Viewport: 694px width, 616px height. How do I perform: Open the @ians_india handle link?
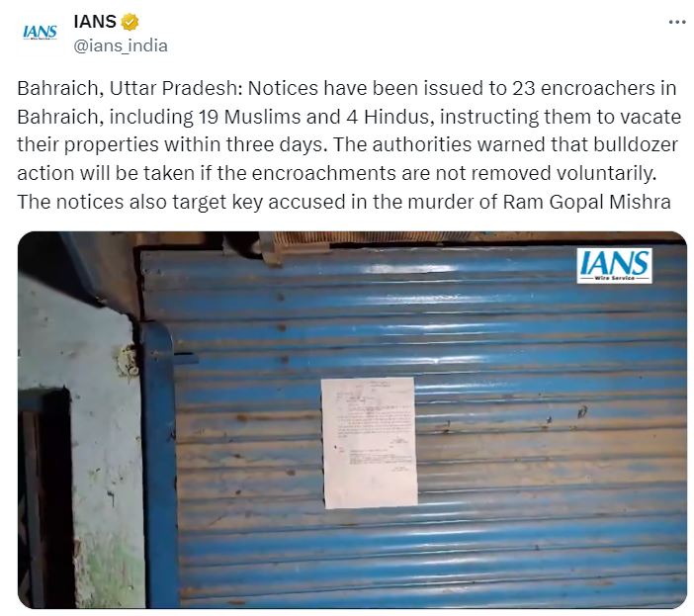(x=121, y=45)
